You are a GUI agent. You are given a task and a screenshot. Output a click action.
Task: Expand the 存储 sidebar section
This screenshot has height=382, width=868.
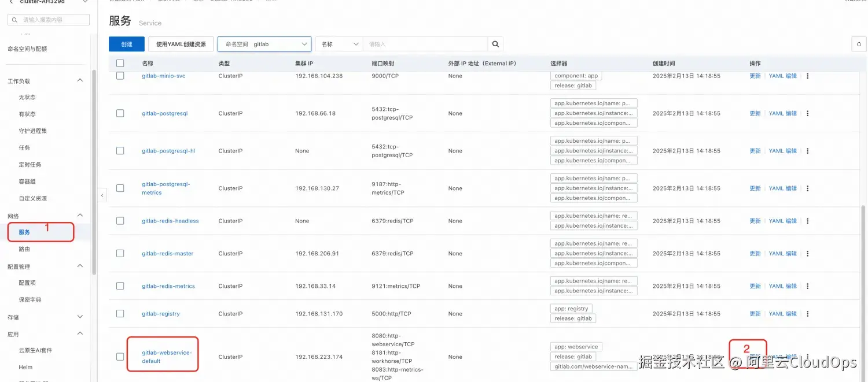point(80,317)
